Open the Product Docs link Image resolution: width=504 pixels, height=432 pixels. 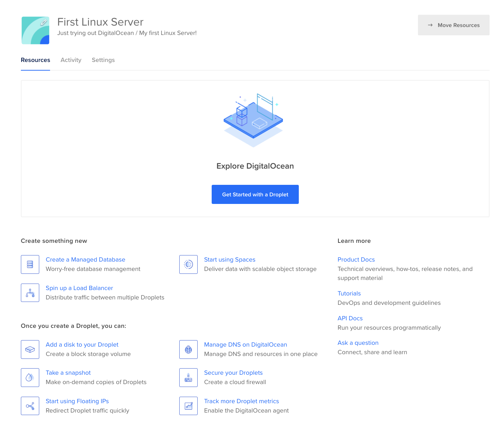coord(356,260)
